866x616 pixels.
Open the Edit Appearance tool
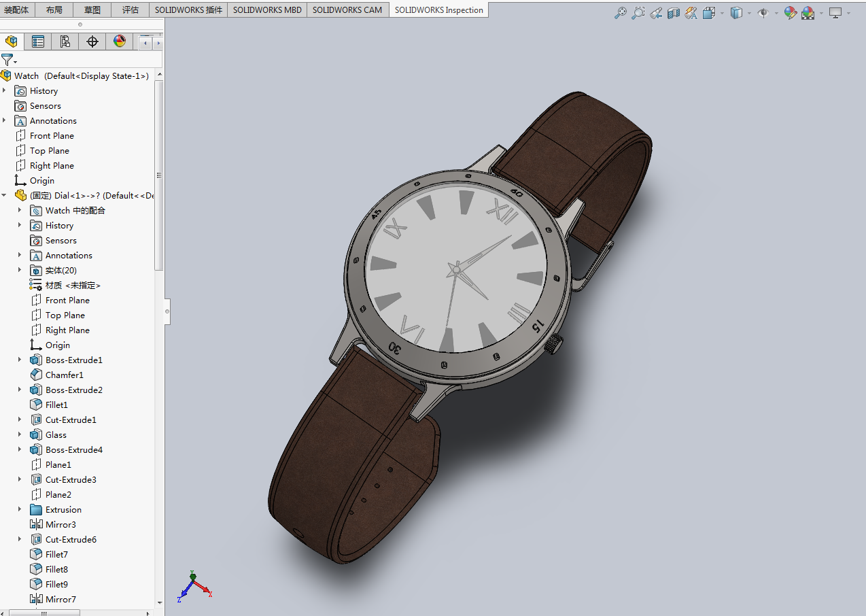coord(790,13)
